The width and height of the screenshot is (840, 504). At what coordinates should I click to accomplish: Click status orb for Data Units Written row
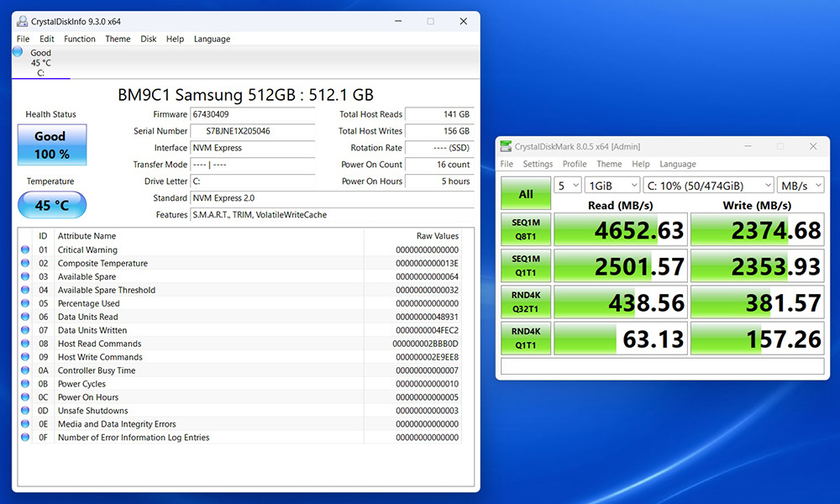pyautogui.click(x=25, y=330)
